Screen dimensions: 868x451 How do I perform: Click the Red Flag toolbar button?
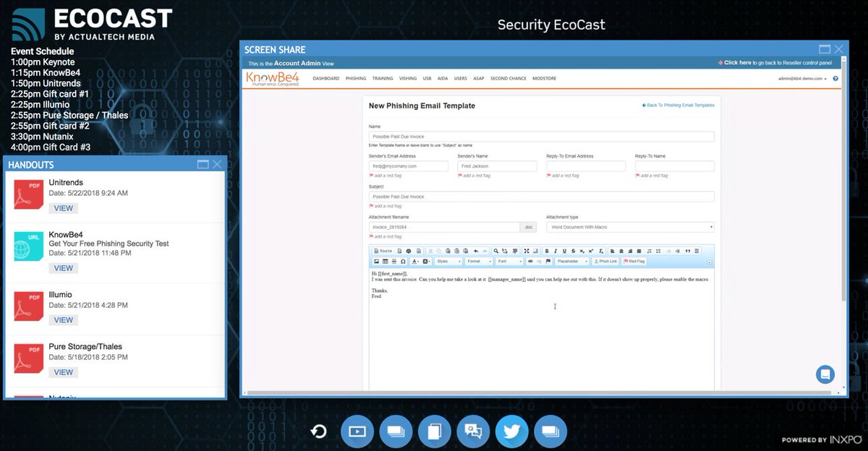(634, 261)
